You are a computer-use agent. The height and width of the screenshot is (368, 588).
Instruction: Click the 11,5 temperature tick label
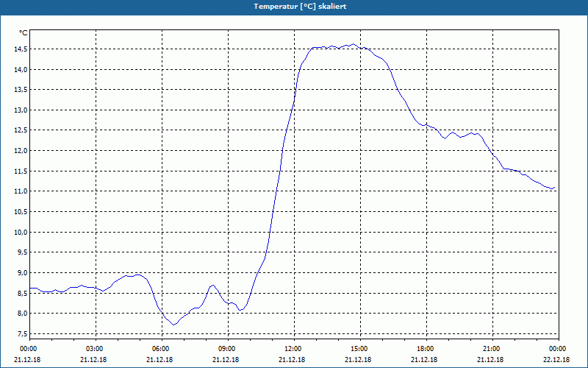pyautogui.click(x=21, y=171)
